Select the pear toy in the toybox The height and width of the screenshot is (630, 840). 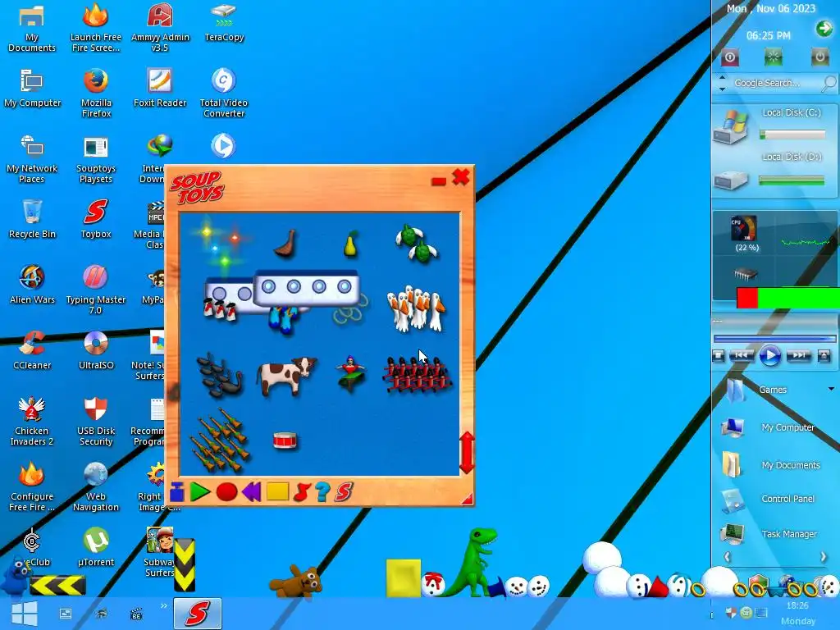tap(350, 244)
